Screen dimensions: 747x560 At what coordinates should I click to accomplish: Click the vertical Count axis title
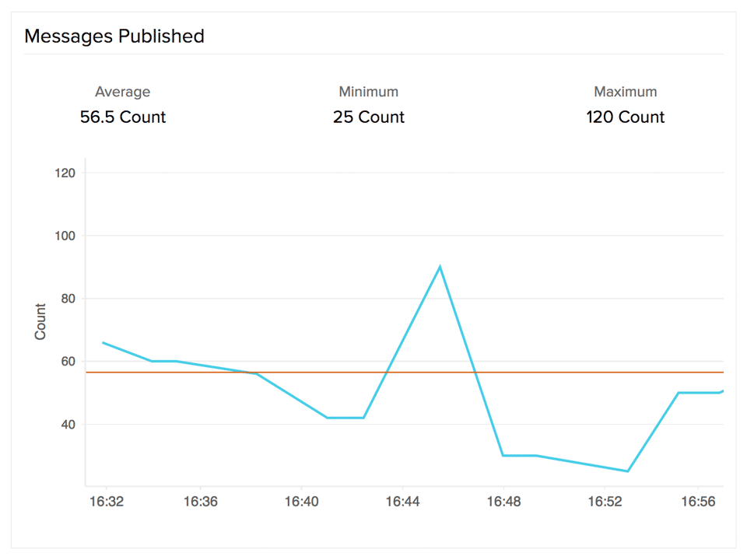click(40, 321)
